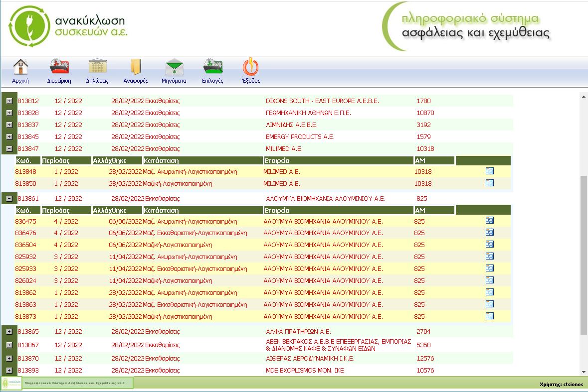Click code 813861 in the list
This screenshot has height=392, width=588.
[x=28, y=199]
